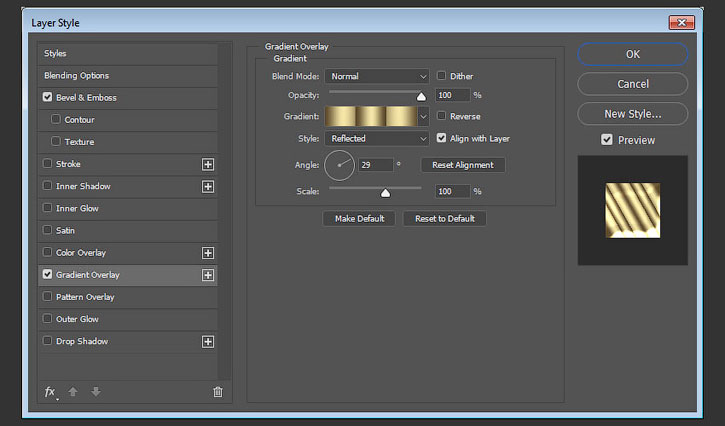Open the gradient Style dropdown set to Reflected
Image resolution: width=725 pixels, height=426 pixels.
[x=377, y=138]
